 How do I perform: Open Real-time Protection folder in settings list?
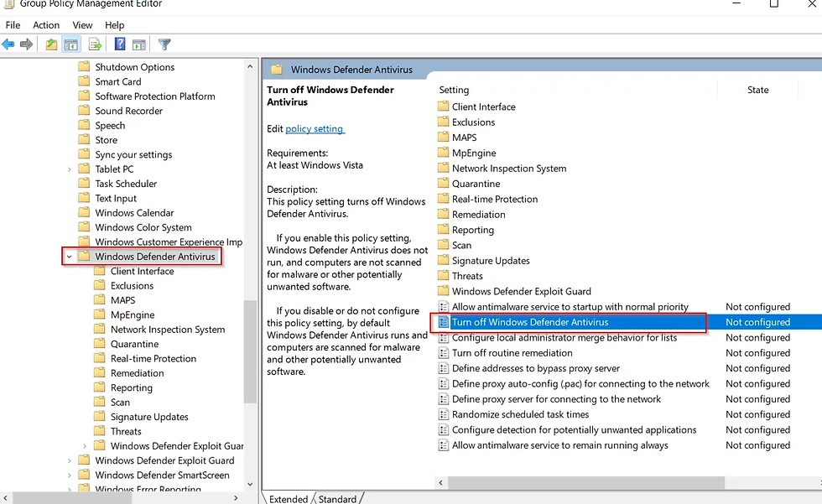tap(495, 199)
